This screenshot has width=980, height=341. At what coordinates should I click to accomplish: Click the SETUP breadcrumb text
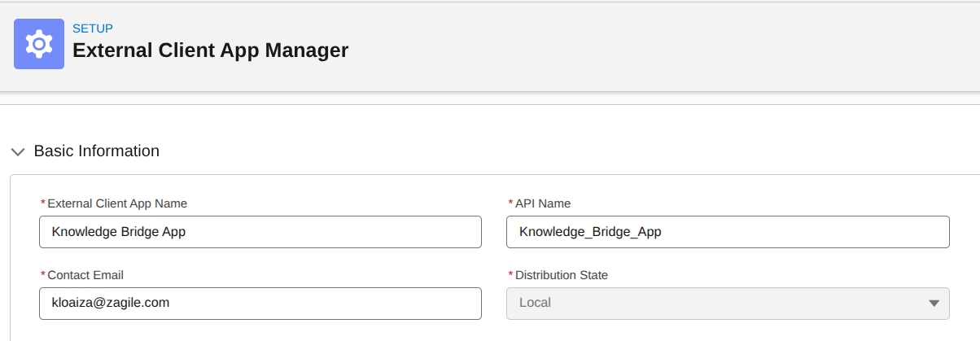[93, 28]
